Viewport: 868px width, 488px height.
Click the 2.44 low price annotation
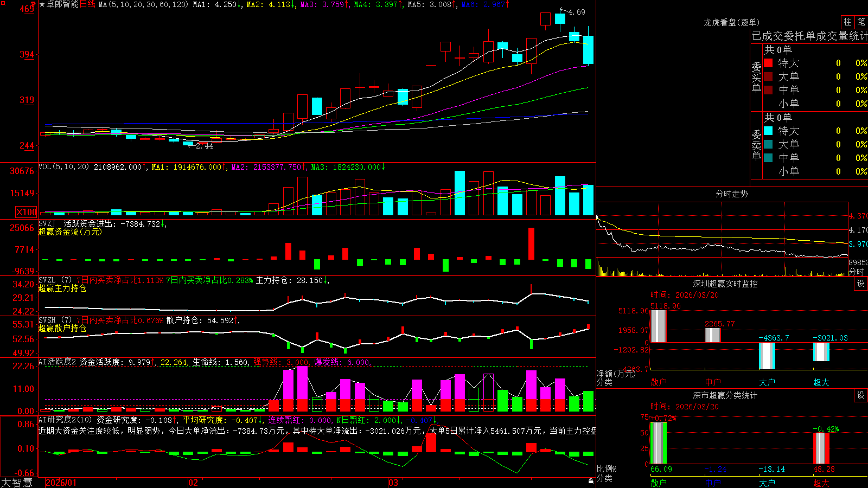tap(205, 146)
